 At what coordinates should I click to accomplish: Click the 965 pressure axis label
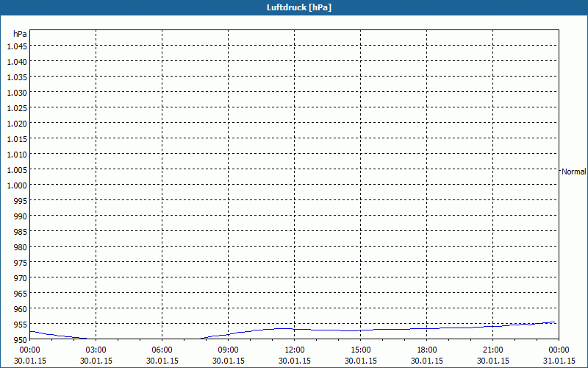tap(21, 293)
